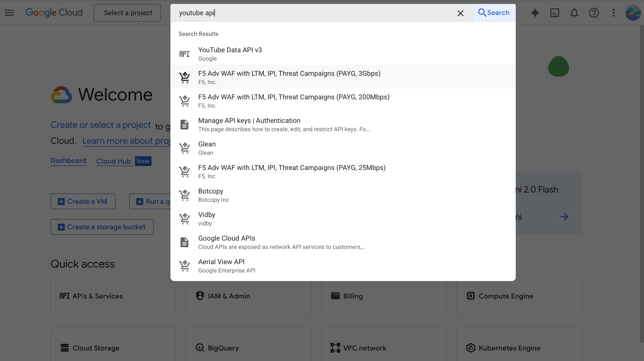
Task: Click the page vertical scrollbar
Action: 642,184
